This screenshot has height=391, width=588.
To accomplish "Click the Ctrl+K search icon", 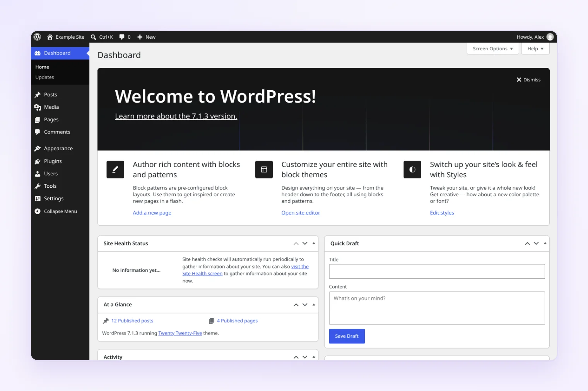I will click(93, 37).
